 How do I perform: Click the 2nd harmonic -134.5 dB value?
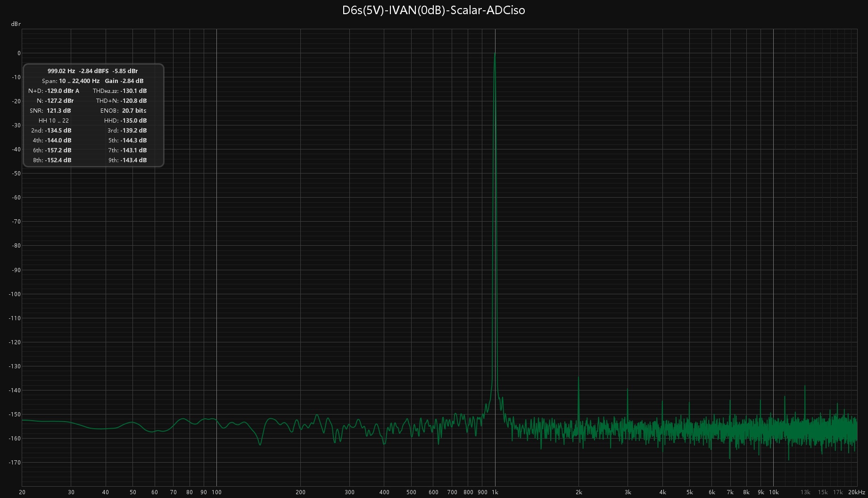58,130
